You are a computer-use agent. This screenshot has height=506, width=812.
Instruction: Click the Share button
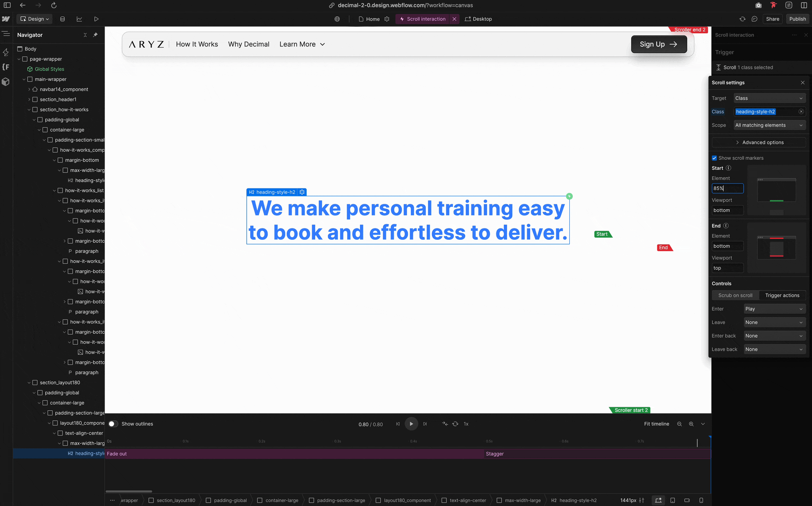pos(772,19)
